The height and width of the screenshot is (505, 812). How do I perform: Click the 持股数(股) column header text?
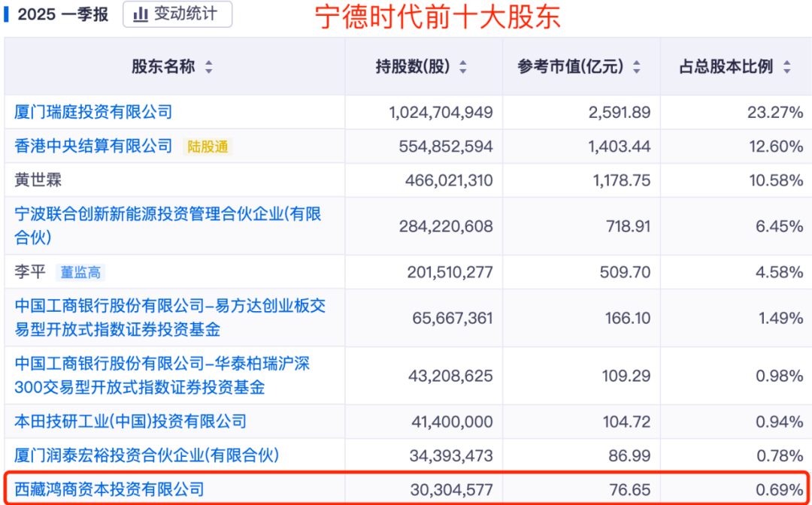point(414,67)
